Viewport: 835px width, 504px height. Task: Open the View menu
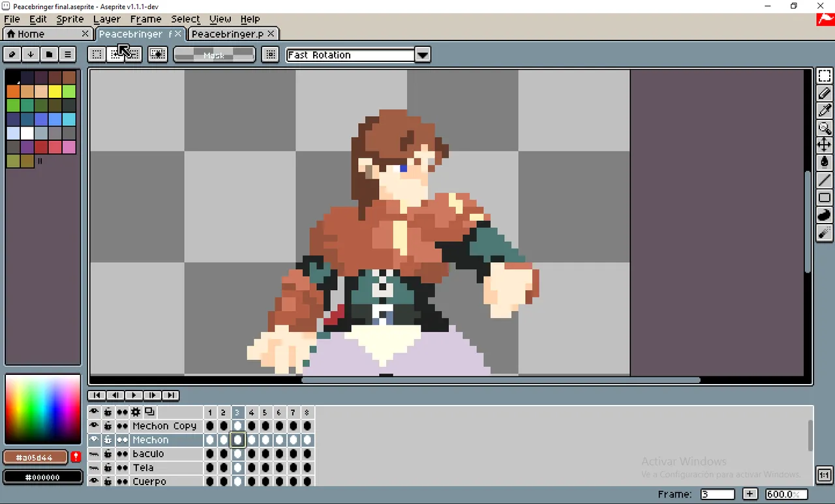(220, 19)
